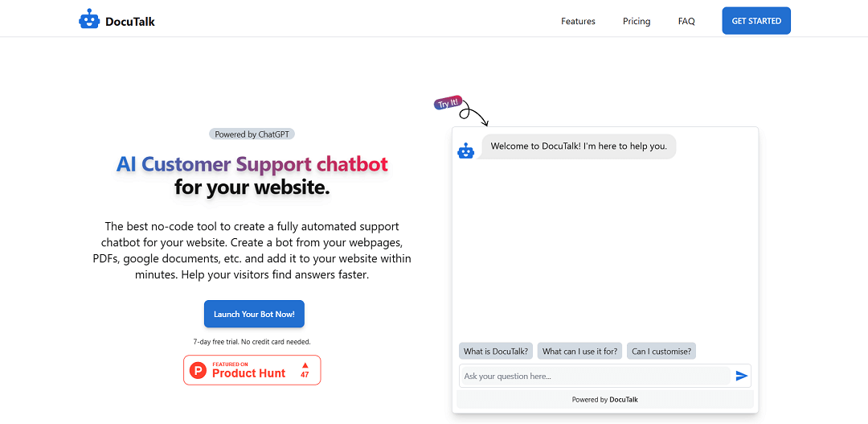Pick the 'Can I customise?' suggestion chip
This screenshot has height=424, width=868.
(x=661, y=351)
